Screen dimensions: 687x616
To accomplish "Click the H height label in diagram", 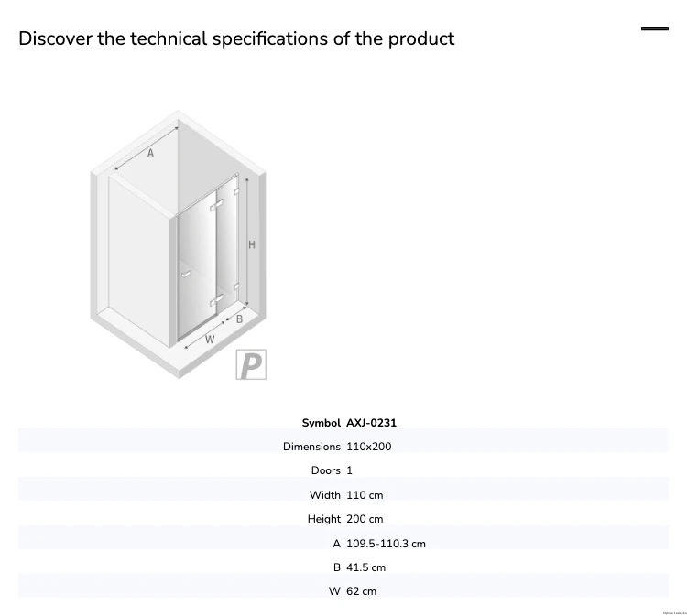I will (252, 244).
